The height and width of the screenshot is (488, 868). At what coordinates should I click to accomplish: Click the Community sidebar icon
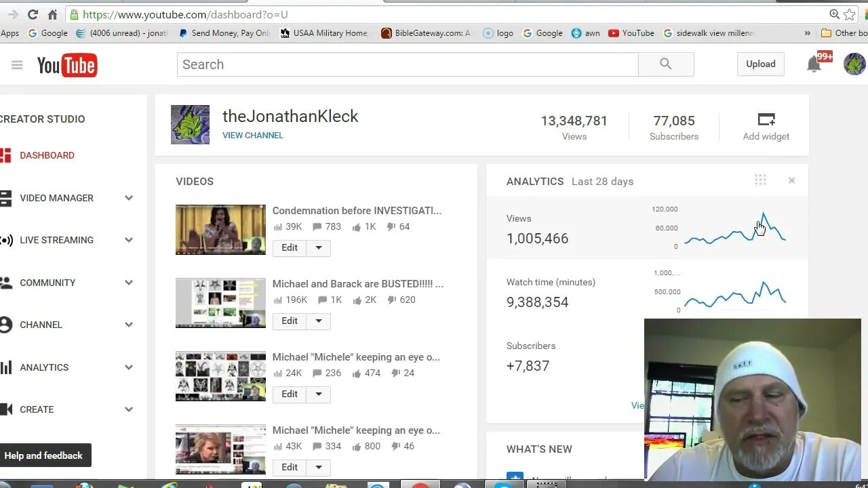(x=6, y=283)
